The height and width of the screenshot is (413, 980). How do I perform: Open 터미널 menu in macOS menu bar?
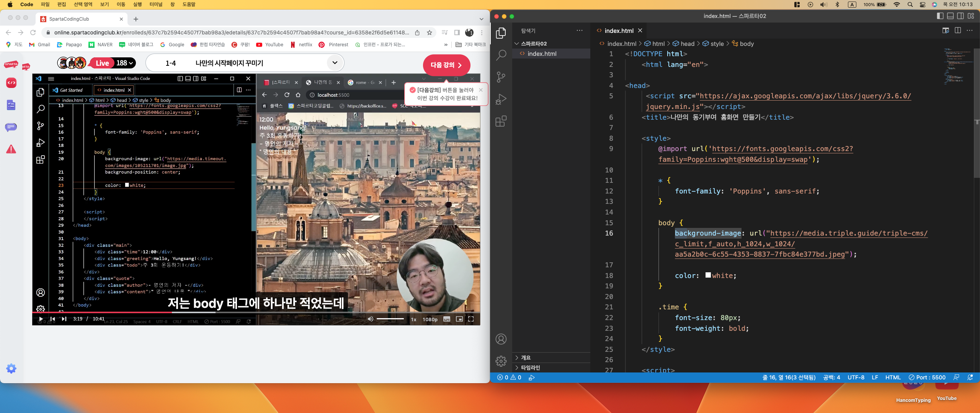point(156,4)
